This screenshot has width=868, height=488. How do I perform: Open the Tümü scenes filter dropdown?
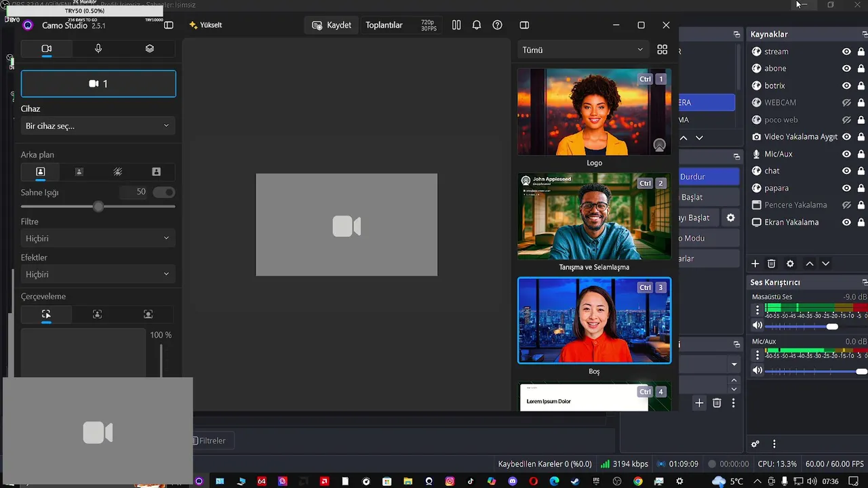583,49
